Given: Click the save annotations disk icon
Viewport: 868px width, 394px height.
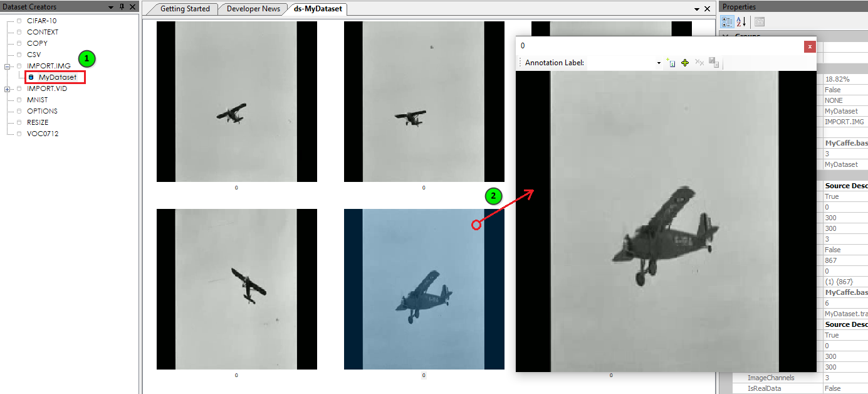Looking at the screenshot, I should pyautogui.click(x=713, y=63).
